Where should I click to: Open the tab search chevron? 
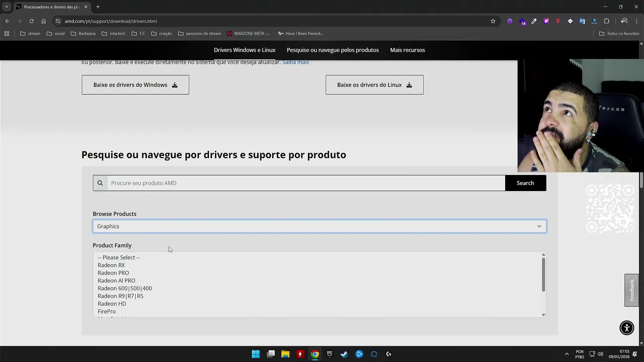[x=7, y=7]
